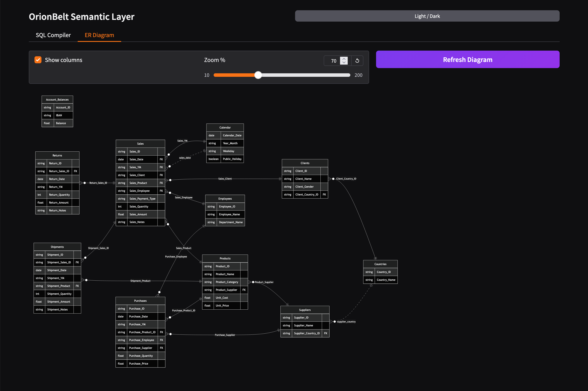Uncheck the Show columns checkbox
Viewport: 588px width, 391px height.
pos(38,60)
